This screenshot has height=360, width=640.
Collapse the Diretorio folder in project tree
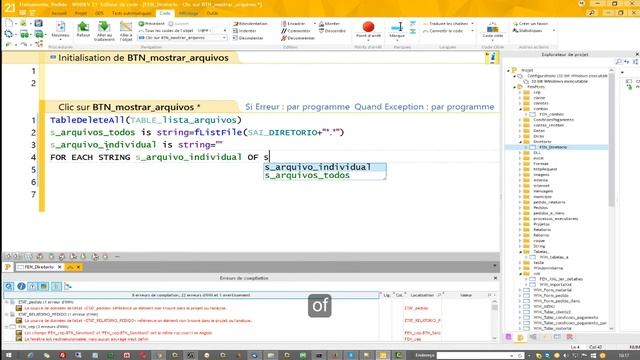click(521, 142)
